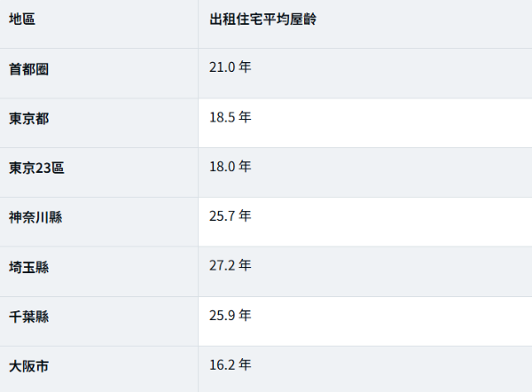Click the 16.2 年 value cell

[230, 365]
